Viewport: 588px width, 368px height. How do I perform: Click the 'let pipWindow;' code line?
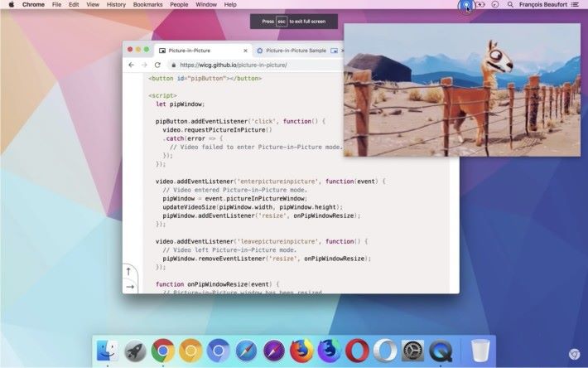pyautogui.click(x=181, y=104)
